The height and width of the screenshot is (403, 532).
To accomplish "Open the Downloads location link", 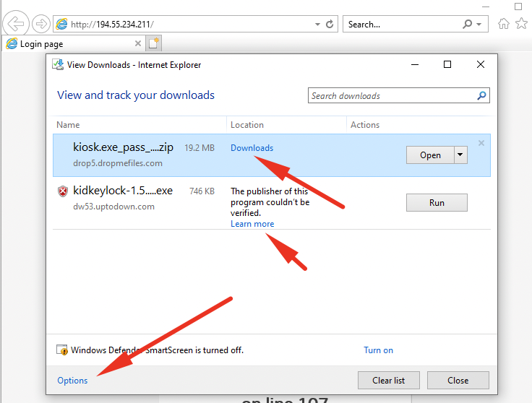I will [252, 148].
